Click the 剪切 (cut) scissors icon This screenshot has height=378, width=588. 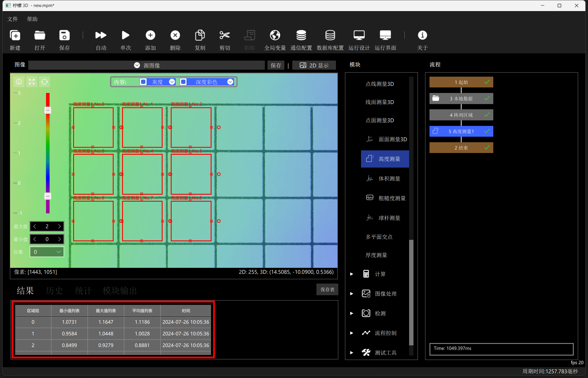[225, 35]
